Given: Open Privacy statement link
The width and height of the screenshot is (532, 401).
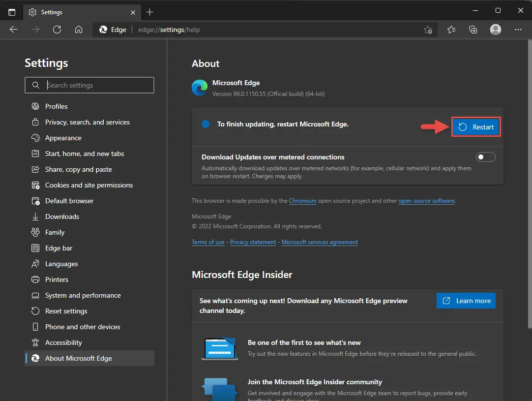Looking at the screenshot, I should point(253,242).
